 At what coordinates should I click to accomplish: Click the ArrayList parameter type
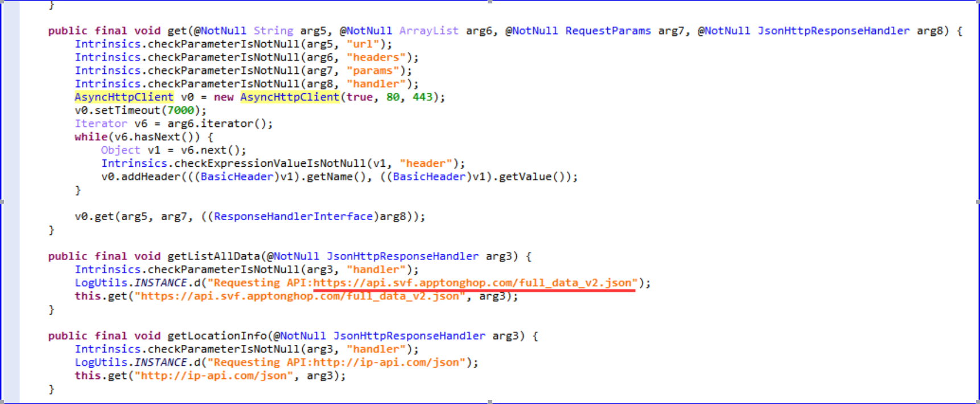click(x=429, y=31)
